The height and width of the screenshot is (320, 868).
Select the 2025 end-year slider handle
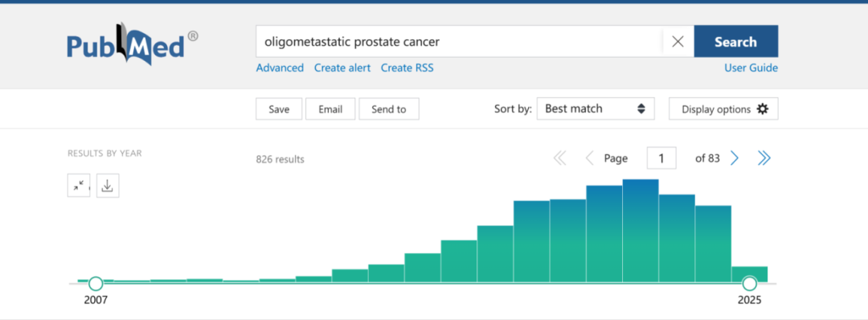[750, 284]
